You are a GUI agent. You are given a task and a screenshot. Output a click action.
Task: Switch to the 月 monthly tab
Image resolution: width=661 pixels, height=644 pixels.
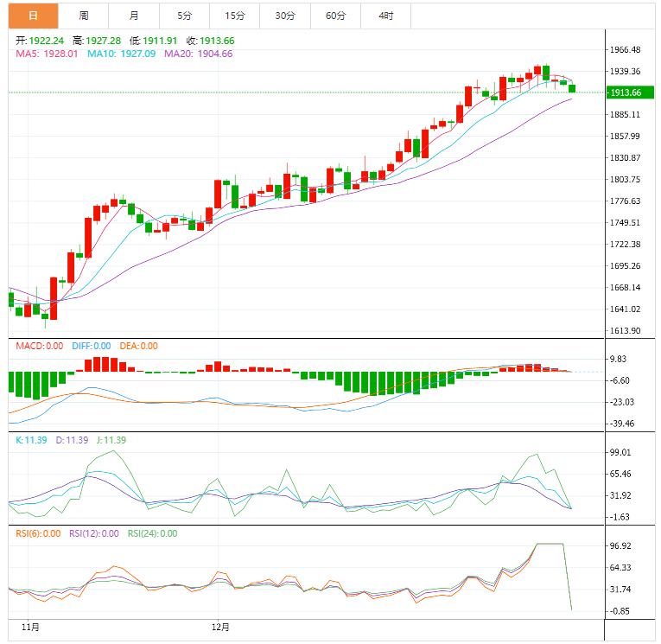click(x=134, y=16)
